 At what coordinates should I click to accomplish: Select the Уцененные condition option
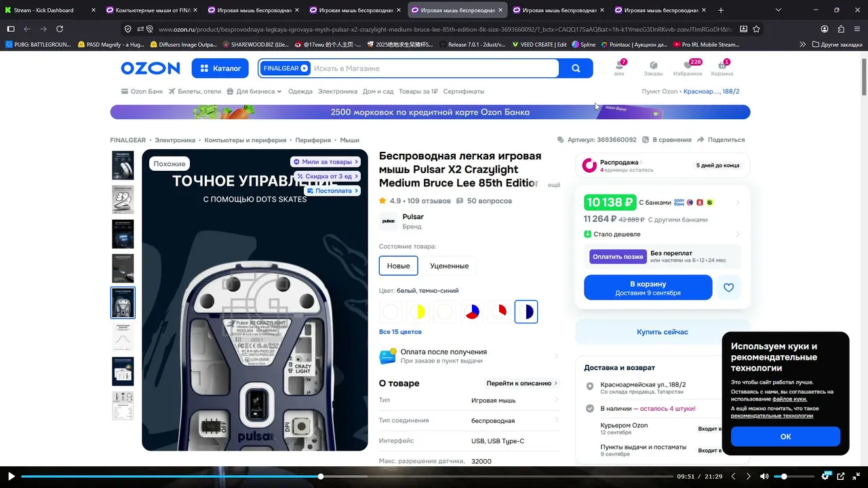coord(449,266)
